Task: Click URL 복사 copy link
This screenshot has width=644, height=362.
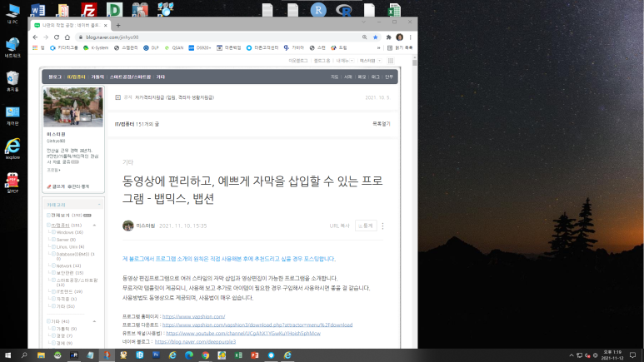Action: pyautogui.click(x=339, y=226)
